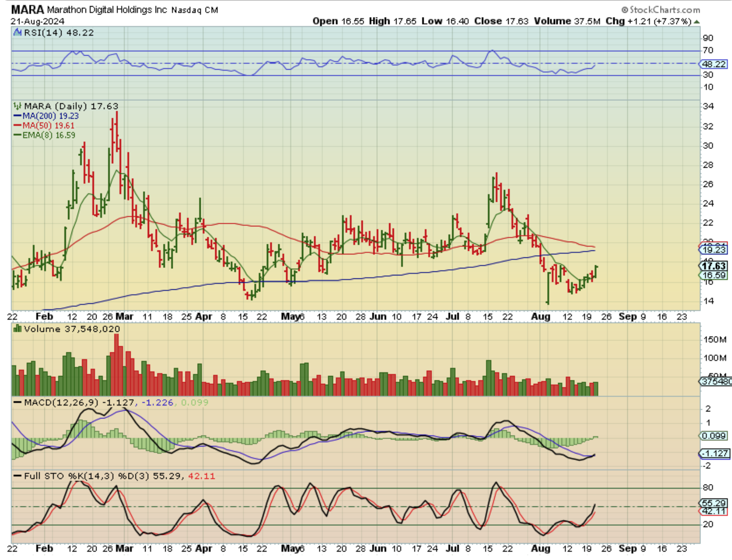Click the 90 level on the RSI axis
The image size is (732, 560).
(708, 38)
